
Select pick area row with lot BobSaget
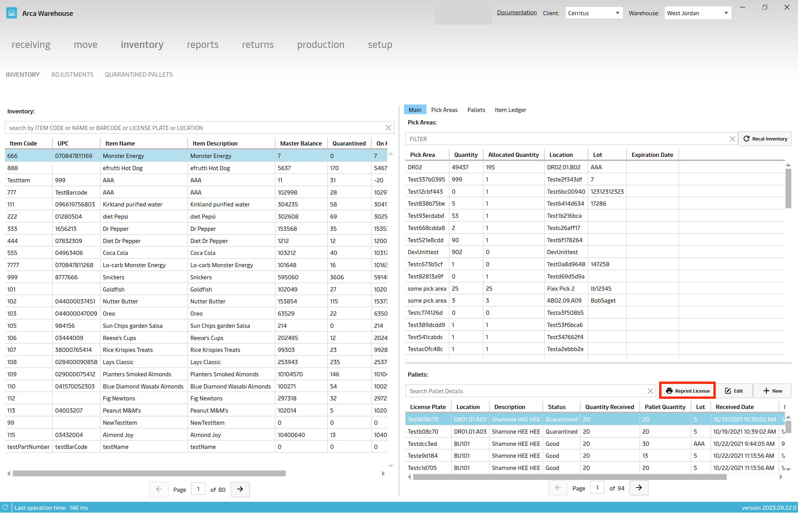595,301
